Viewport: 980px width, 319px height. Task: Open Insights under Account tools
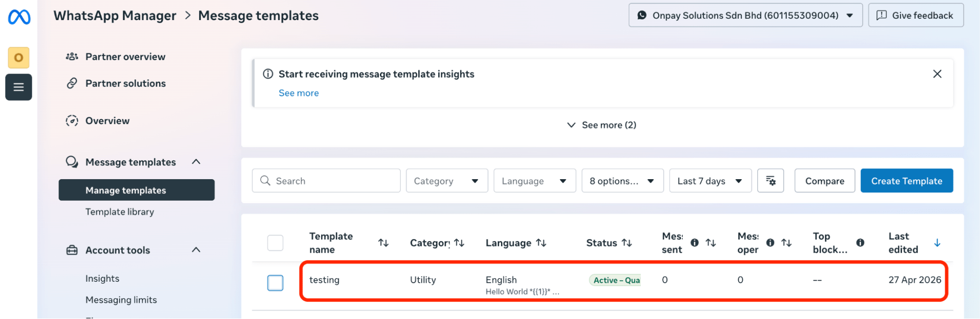[102, 279]
